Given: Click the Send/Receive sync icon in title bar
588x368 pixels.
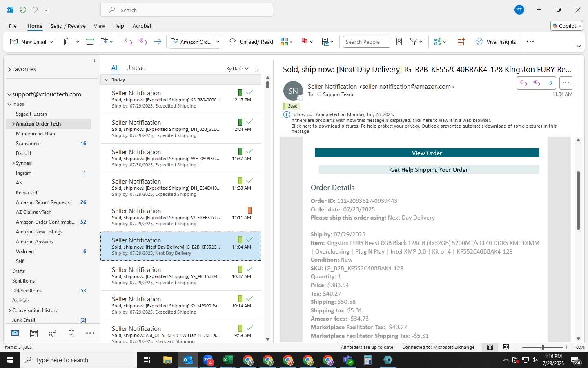Looking at the screenshot, I should [x=23, y=10].
